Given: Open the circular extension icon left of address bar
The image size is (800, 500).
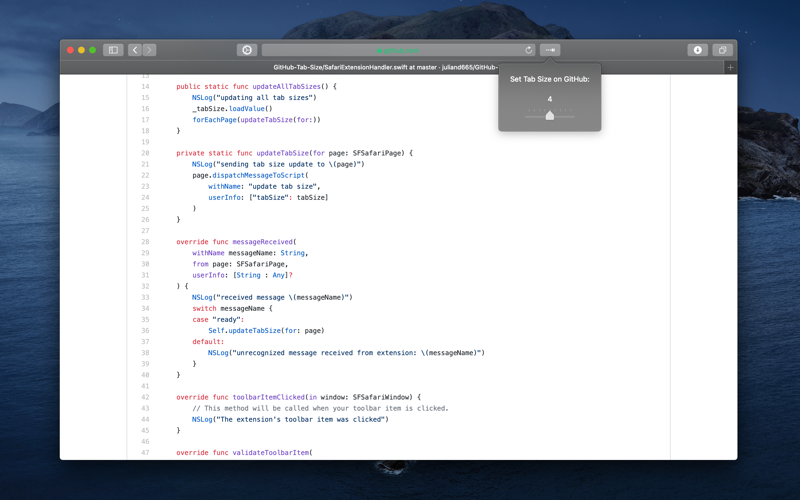Looking at the screenshot, I should point(247,50).
